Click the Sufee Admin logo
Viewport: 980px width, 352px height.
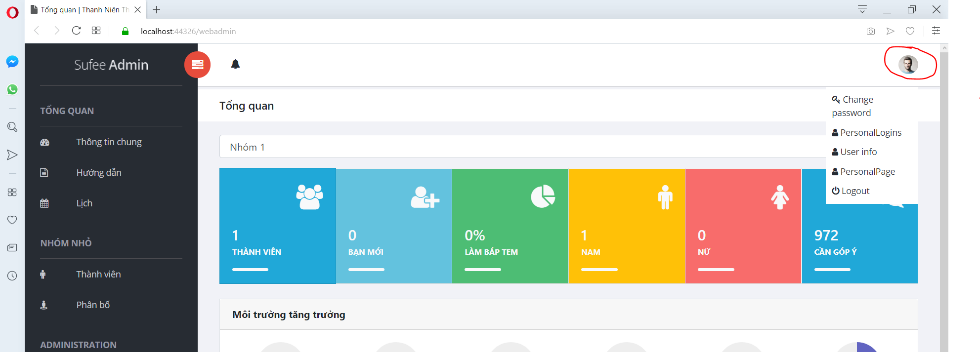(x=111, y=65)
